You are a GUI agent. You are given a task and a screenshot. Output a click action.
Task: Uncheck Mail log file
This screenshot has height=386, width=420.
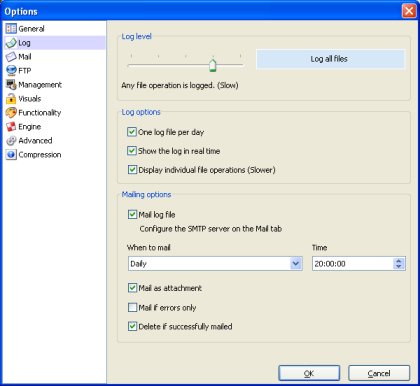click(x=132, y=214)
